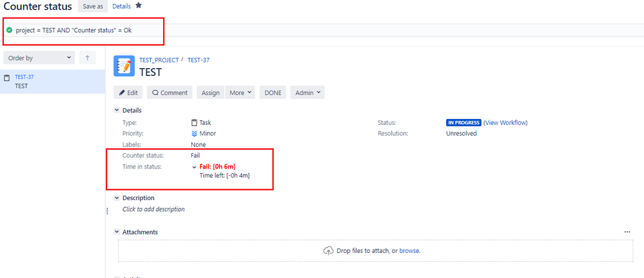Open the TEST-37 breadcrumb link
This screenshot has width=644, height=278.
199,60
